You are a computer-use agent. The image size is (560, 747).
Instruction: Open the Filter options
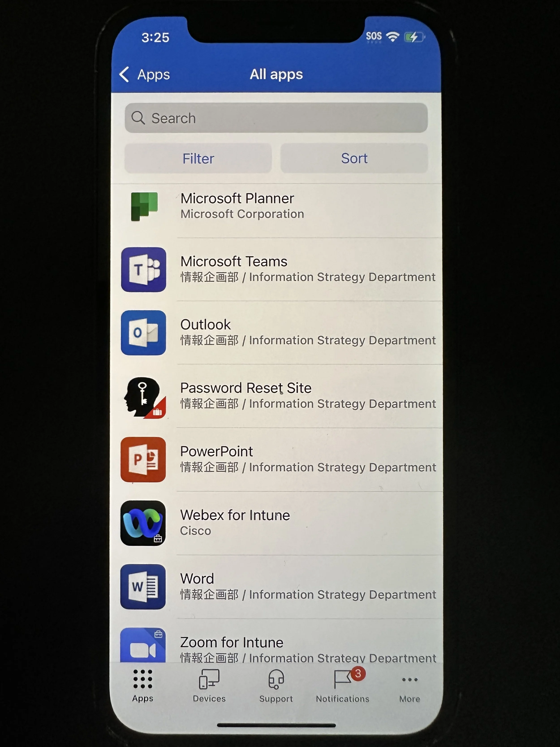click(198, 158)
